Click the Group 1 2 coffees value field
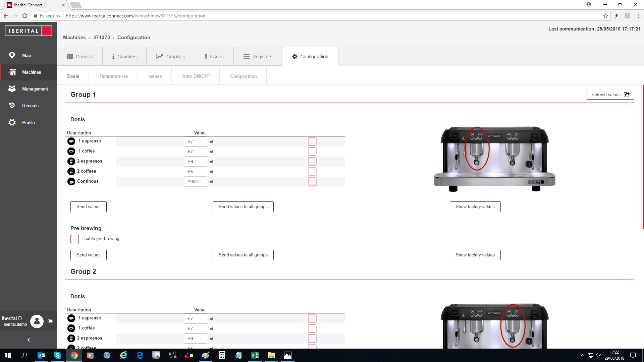644x362 pixels. [195, 172]
